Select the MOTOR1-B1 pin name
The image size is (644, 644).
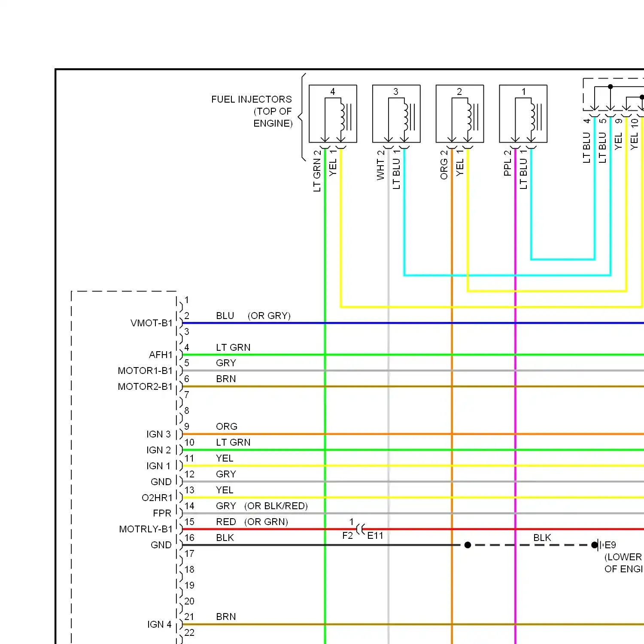[145, 371]
